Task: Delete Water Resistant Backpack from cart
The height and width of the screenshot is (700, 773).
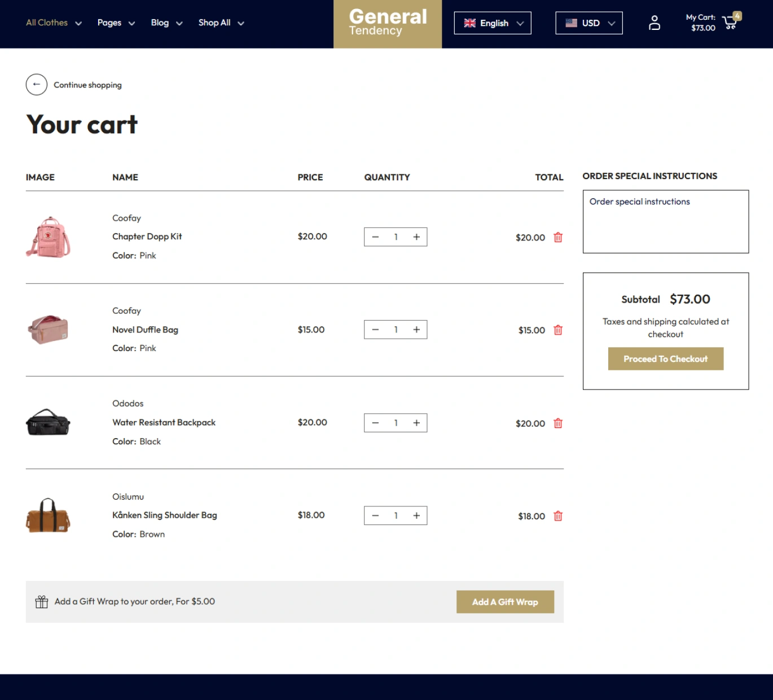Action: coord(558,423)
